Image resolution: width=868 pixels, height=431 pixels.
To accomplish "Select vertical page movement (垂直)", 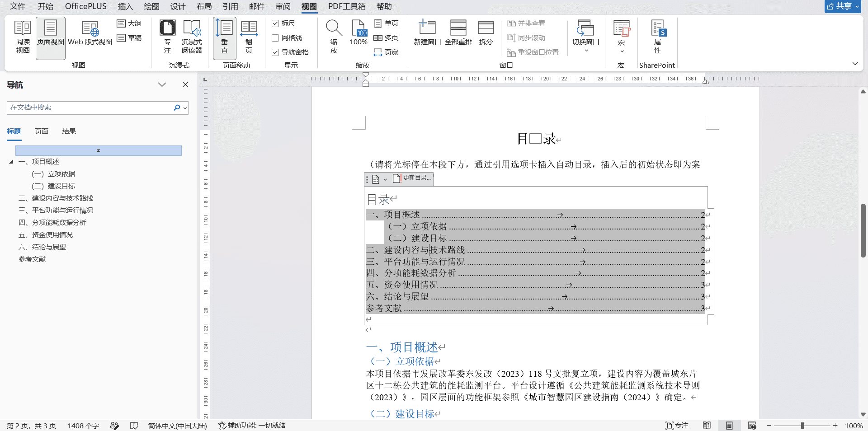I will (225, 37).
